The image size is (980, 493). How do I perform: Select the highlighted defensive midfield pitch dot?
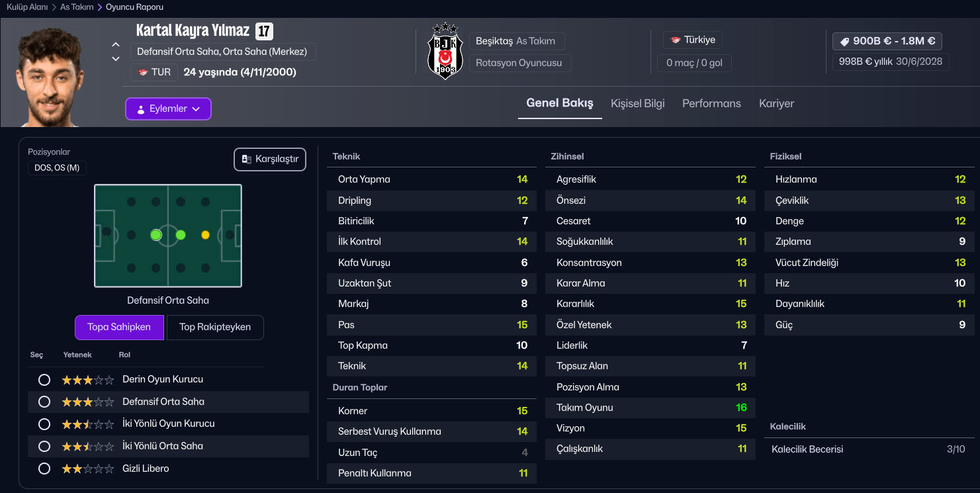click(156, 235)
